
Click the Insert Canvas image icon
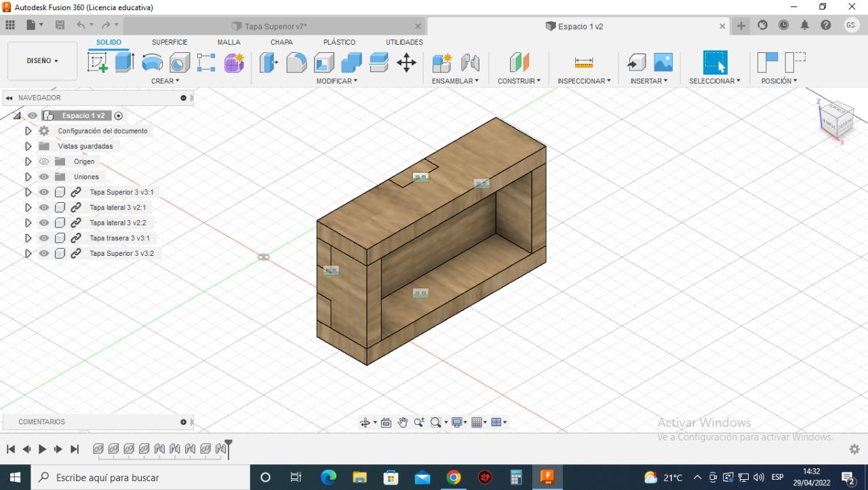[x=663, y=62]
